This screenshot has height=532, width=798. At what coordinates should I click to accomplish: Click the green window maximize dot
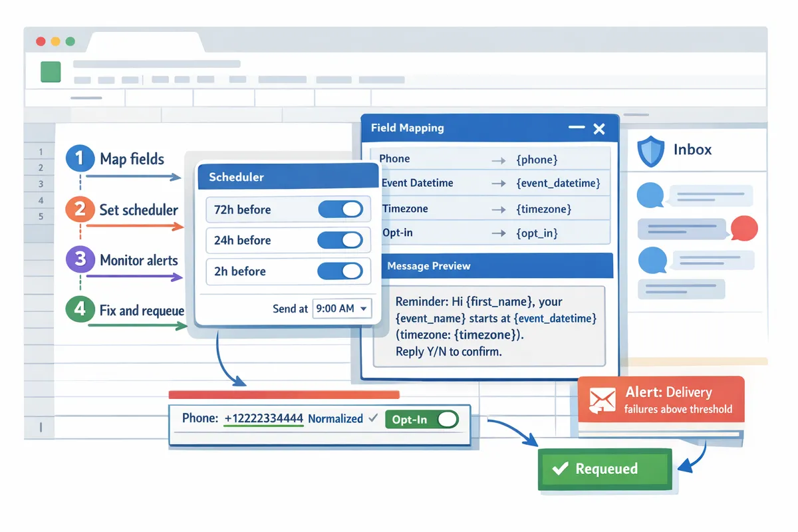click(70, 41)
